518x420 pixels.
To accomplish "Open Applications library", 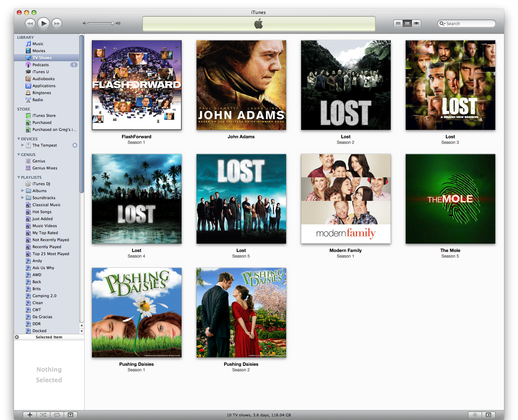I will click(47, 86).
